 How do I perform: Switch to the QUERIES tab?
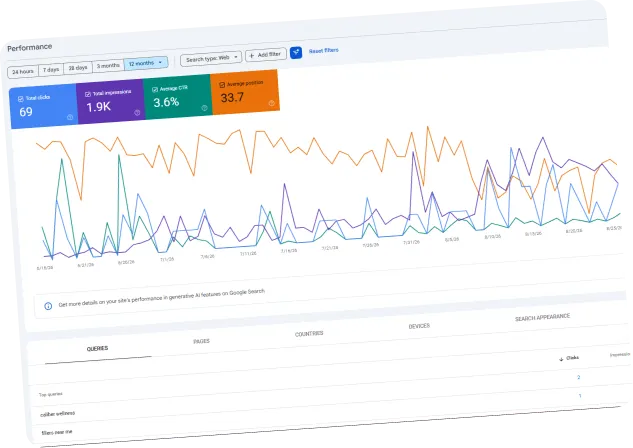(97, 348)
